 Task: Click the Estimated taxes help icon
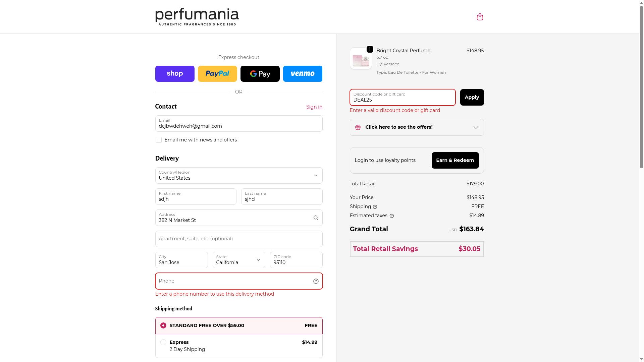391,216
